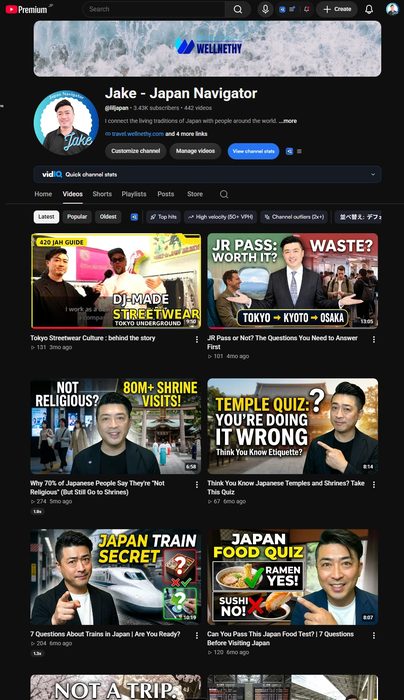Open the 並べ替え sort dropdown

pyautogui.click(x=359, y=217)
